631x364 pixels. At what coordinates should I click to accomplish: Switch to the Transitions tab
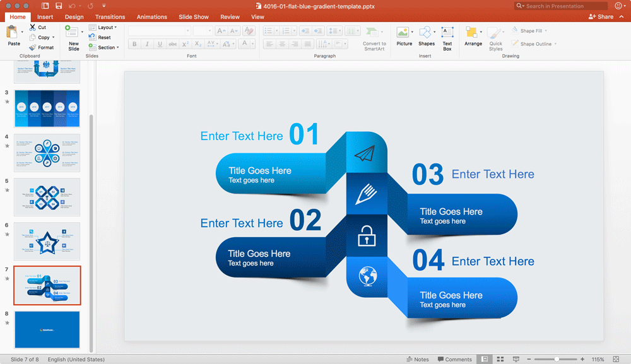(110, 17)
